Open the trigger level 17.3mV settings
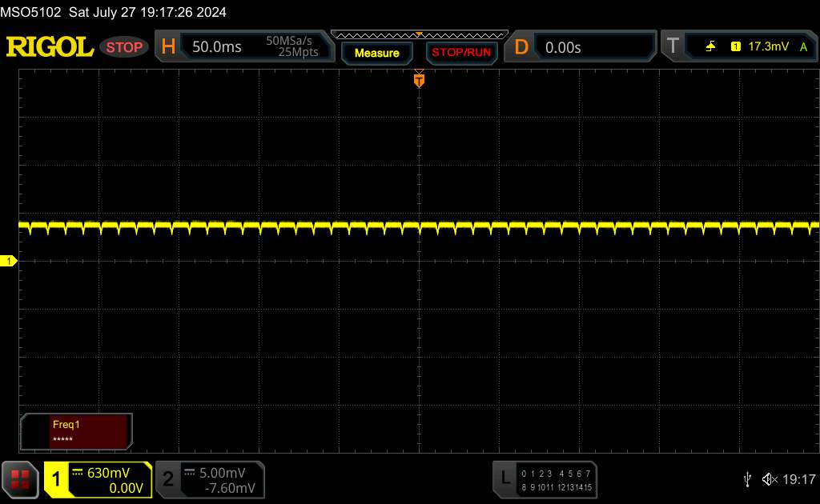 [x=765, y=47]
